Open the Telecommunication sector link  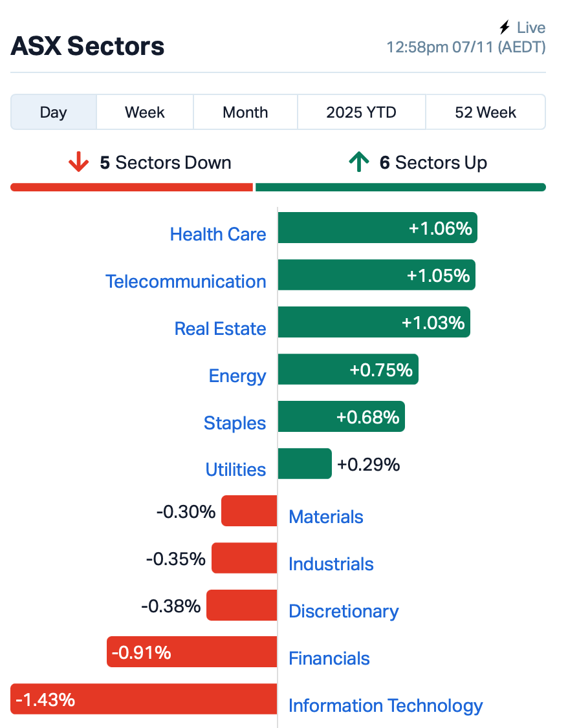click(186, 281)
